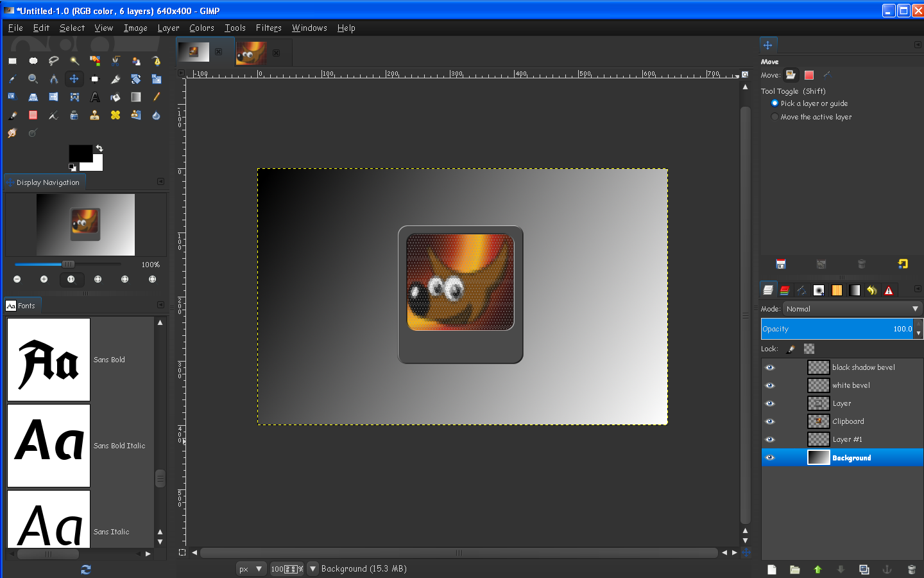Duplicate the selected layer
Viewport: 924px width, 578px height.
tap(864, 569)
